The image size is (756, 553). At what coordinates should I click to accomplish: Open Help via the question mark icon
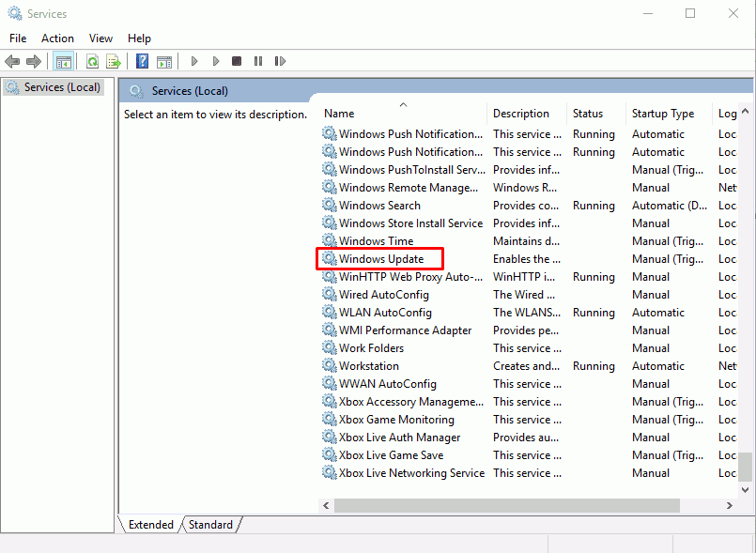(142, 61)
